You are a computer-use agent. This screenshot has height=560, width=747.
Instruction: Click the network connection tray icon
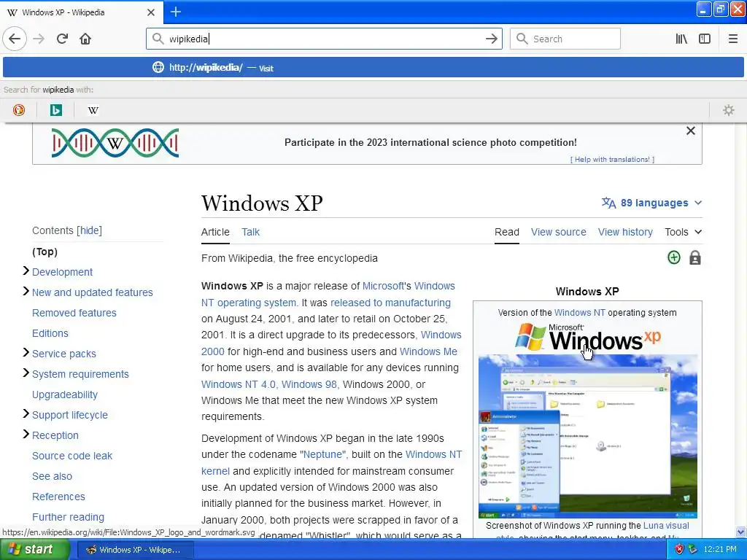coord(693,549)
